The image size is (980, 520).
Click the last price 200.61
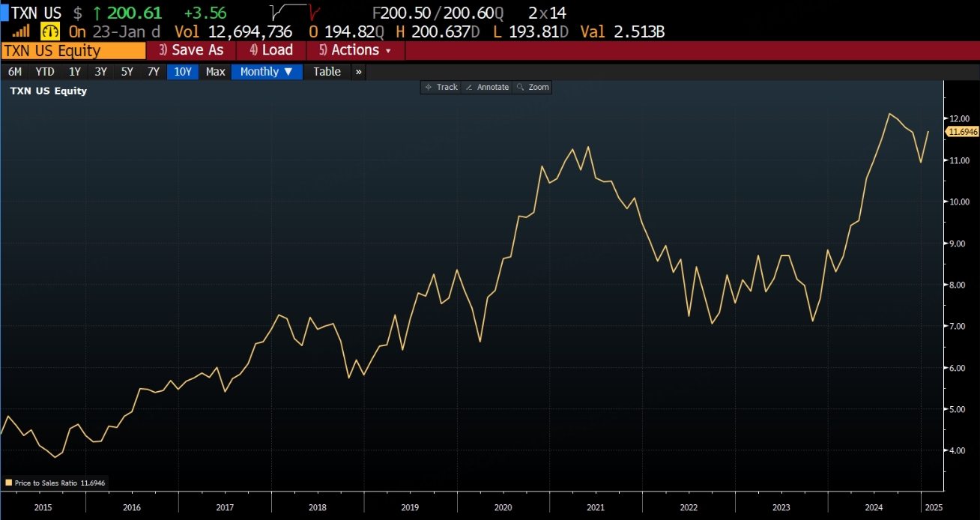[134, 13]
